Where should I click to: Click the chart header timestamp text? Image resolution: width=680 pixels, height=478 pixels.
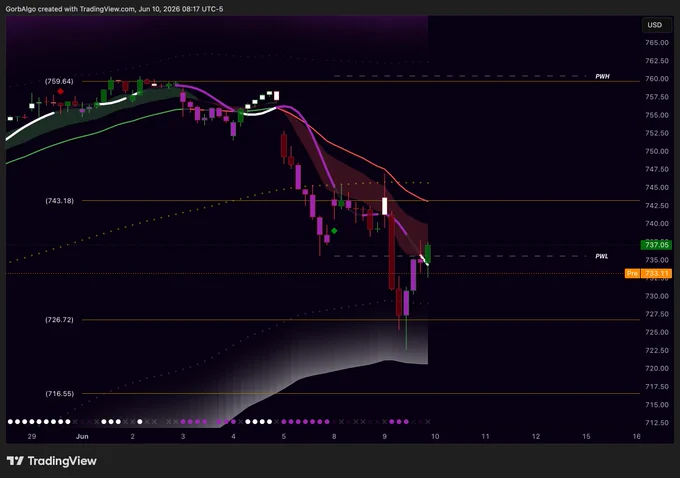click(114, 9)
